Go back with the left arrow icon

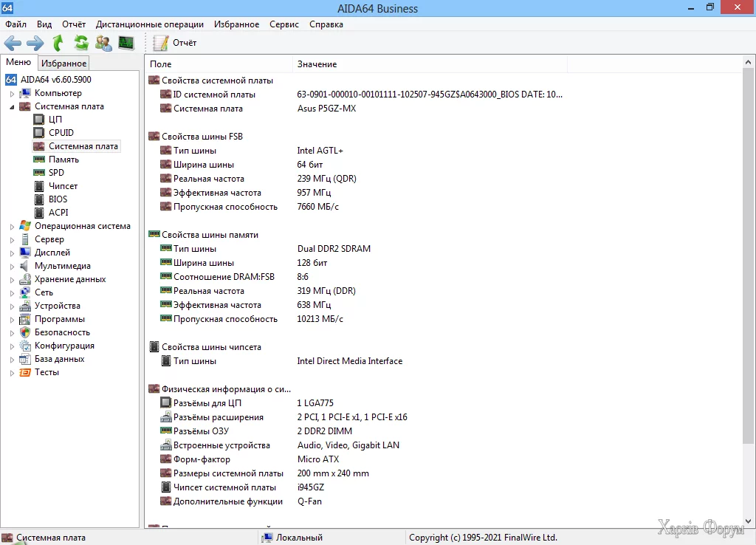pyautogui.click(x=13, y=43)
